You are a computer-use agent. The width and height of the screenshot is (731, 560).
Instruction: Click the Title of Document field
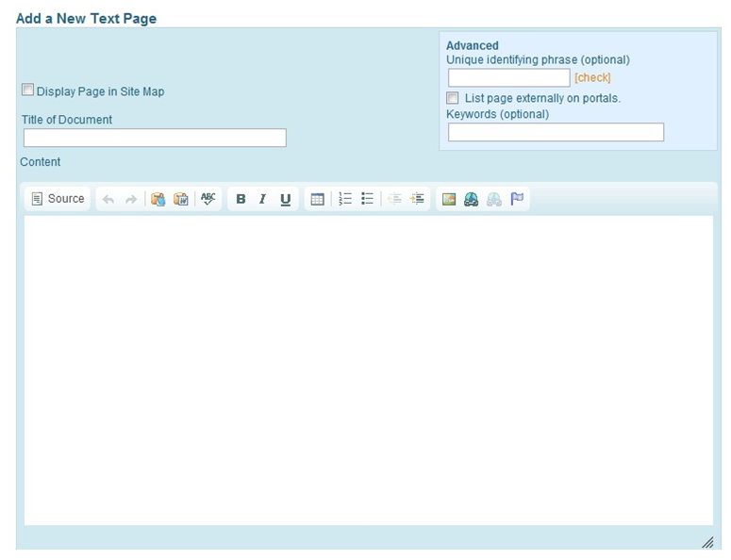pyautogui.click(x=155, y=138)
